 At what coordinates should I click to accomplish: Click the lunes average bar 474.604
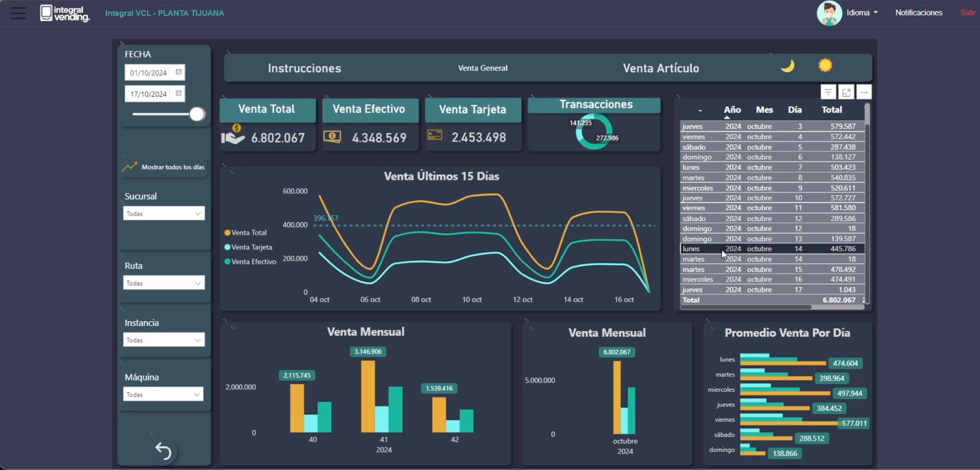pos(783,363)
